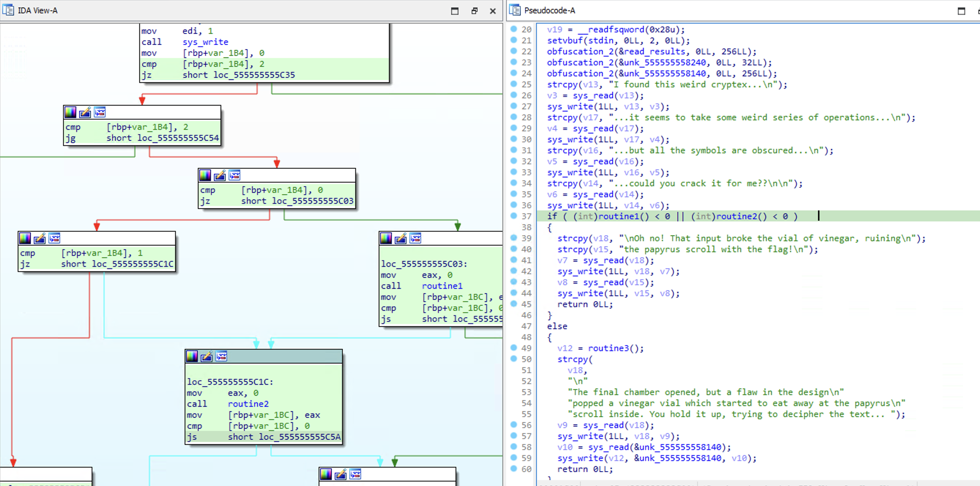Viewport: 980px width, 486px height.
Task: Set color icon on loc_555555555C03 routine1 node
Action: point(386,239)
